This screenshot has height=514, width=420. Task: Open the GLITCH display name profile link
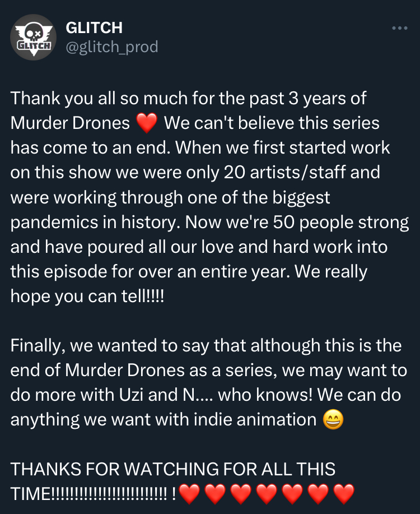pyautogui.click(x=94, y=27)
